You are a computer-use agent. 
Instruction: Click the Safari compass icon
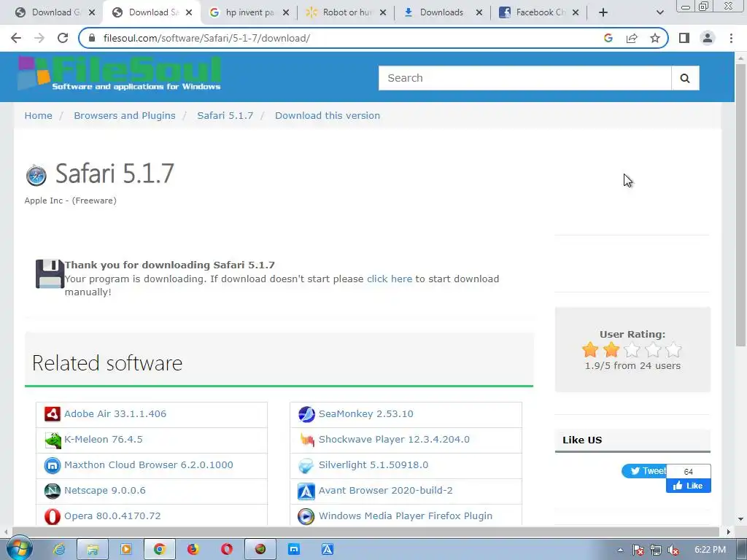coord(36,175)
